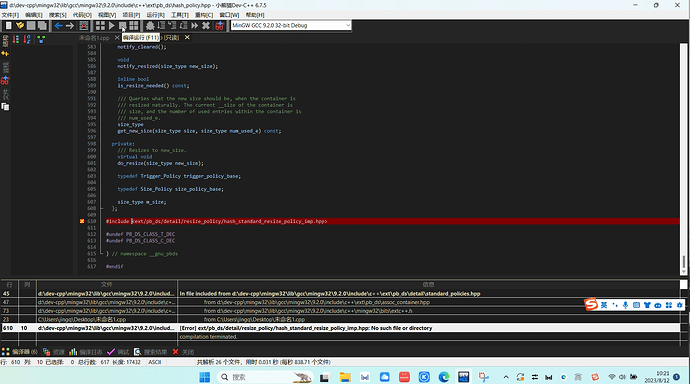Select the 'compilation terminated.' message row
The image size is (690, 384).
pyautogui.click(x=340, y=336)
